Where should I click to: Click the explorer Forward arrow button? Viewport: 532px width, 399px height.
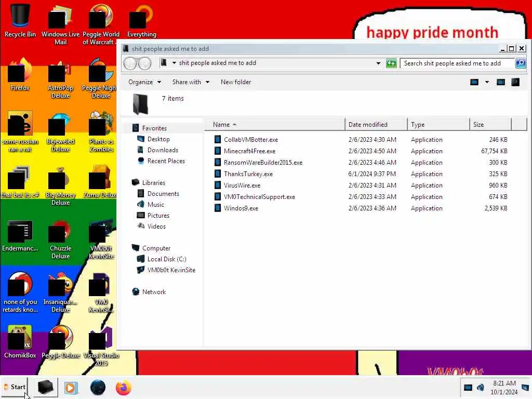click(x=144, y=63)
